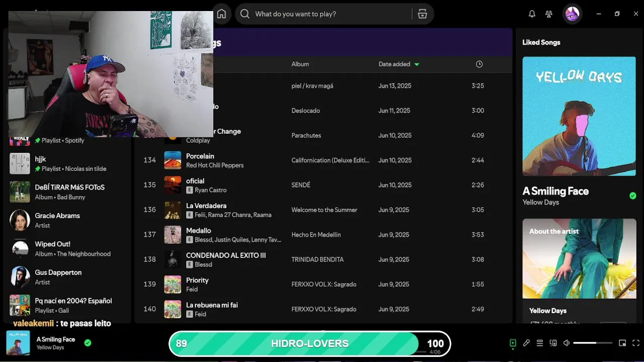Open the profile avatar menu
The width and height of the screenshot is (644, 362).
pos(572,14)
